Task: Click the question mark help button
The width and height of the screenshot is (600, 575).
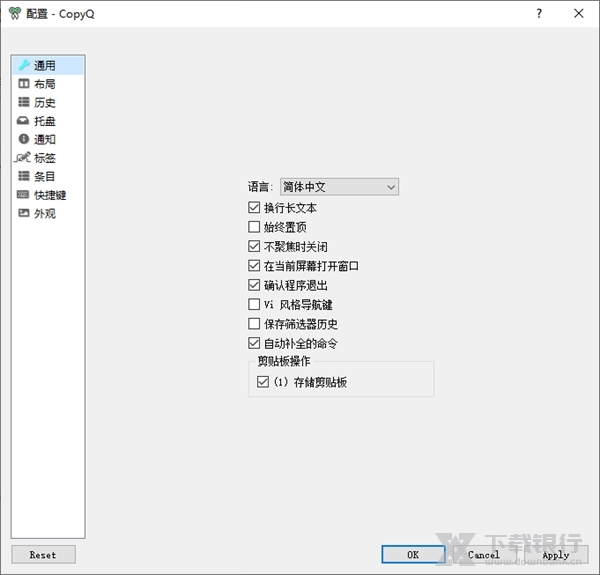Action: (x=539, y=13)
